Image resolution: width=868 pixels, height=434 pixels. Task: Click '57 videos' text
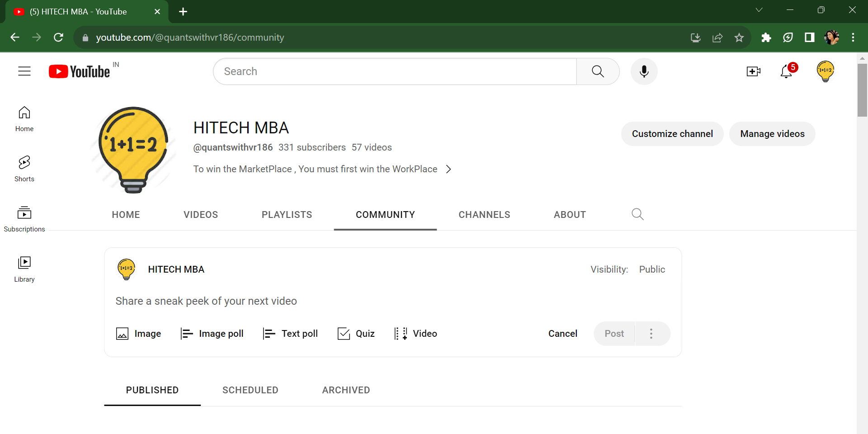click(x=372, y=147)
